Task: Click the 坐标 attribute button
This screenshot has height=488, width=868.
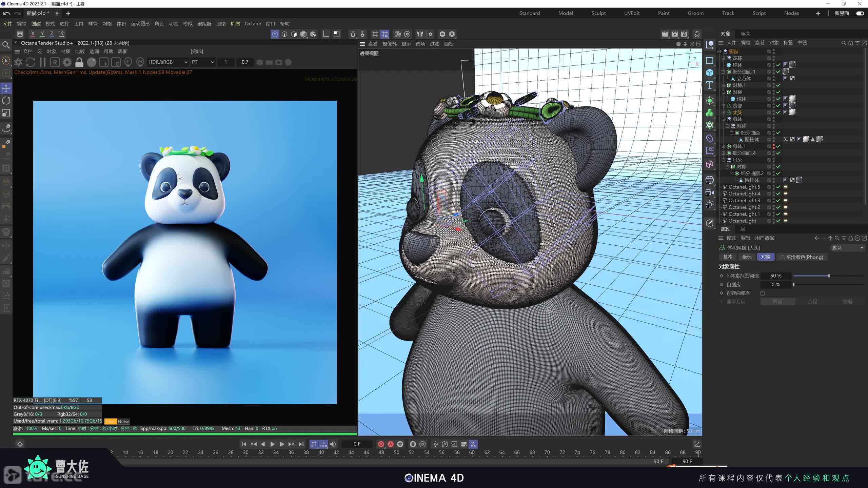Action: coord(747,257)
